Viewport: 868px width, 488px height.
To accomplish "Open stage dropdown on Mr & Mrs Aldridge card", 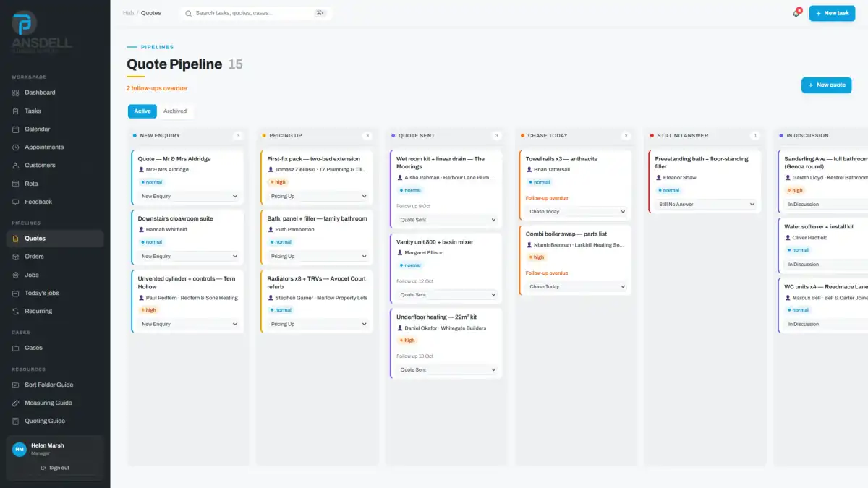I will [189, 197].
